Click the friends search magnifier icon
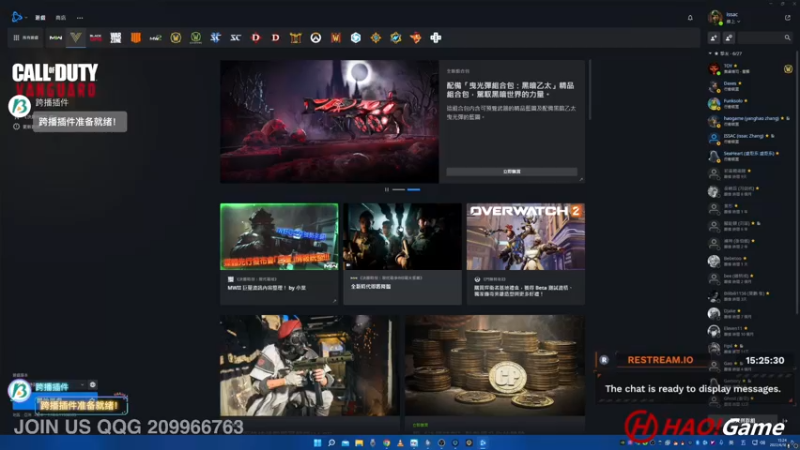This screenshot has height=450, width=800. point(787,38)
